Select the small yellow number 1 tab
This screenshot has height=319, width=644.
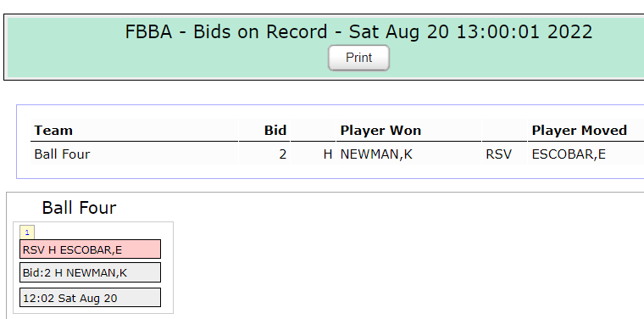27,232
